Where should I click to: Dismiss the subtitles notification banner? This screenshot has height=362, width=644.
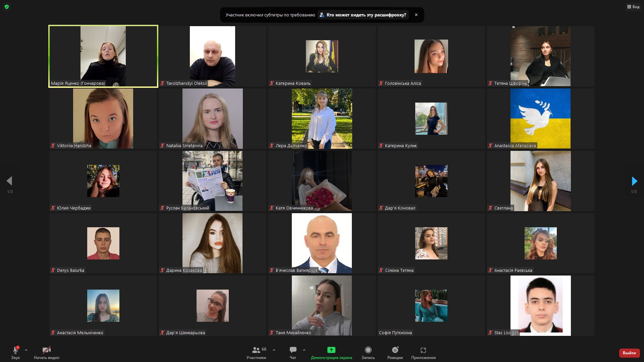point(416,15)
